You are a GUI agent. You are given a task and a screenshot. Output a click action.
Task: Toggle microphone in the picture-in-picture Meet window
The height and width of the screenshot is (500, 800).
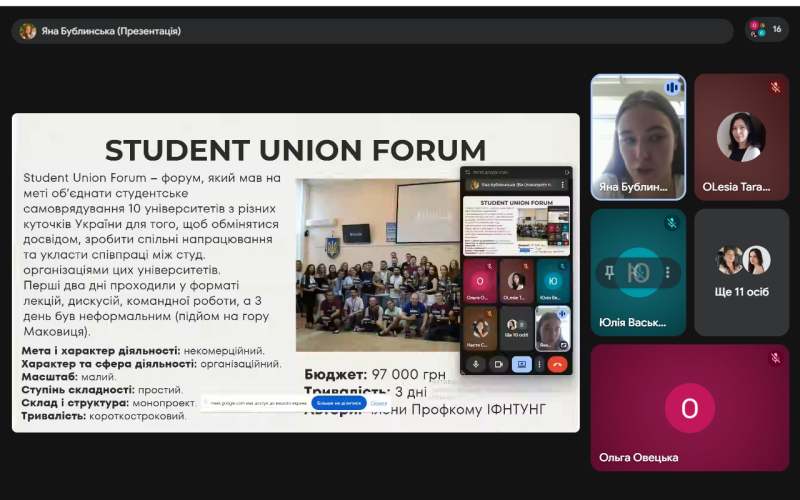click(476, 364)
